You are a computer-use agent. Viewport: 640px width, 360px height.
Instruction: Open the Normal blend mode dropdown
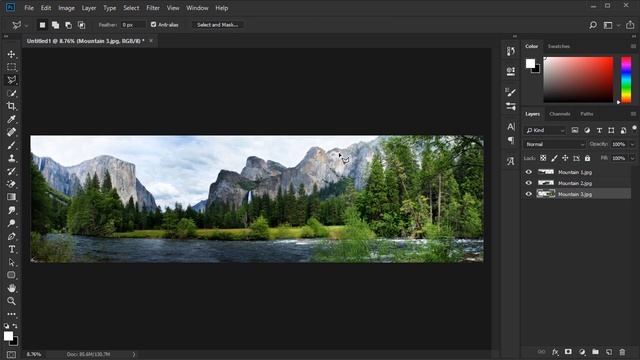(x=555, y=144)
